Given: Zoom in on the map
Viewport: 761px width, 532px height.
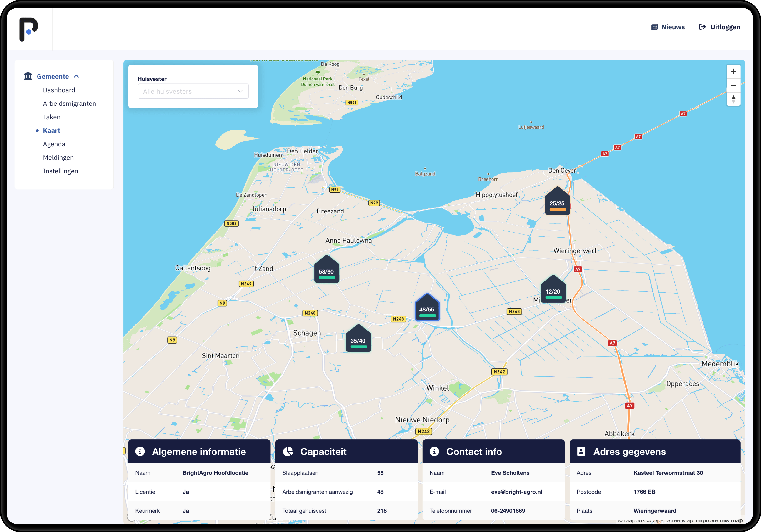Looking at the screenshot, I should 733,72.
